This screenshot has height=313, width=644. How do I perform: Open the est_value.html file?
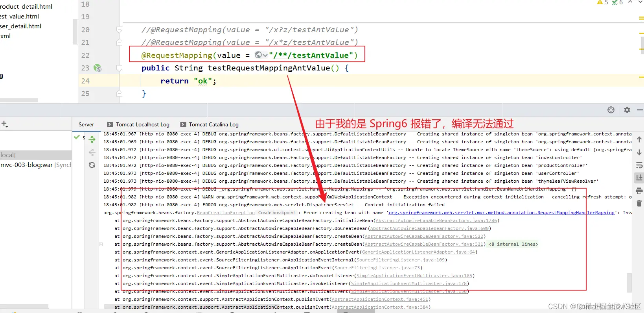pos(20,17)
